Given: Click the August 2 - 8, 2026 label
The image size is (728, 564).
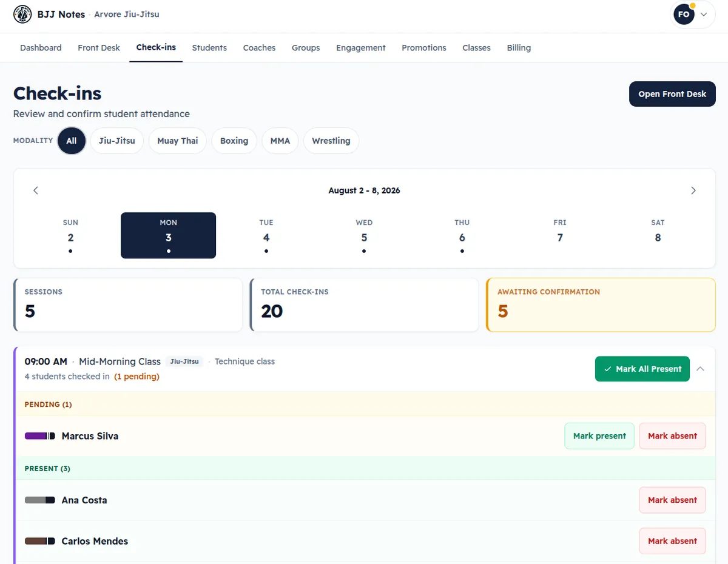Looking at the screenshot, I should 364,190.
